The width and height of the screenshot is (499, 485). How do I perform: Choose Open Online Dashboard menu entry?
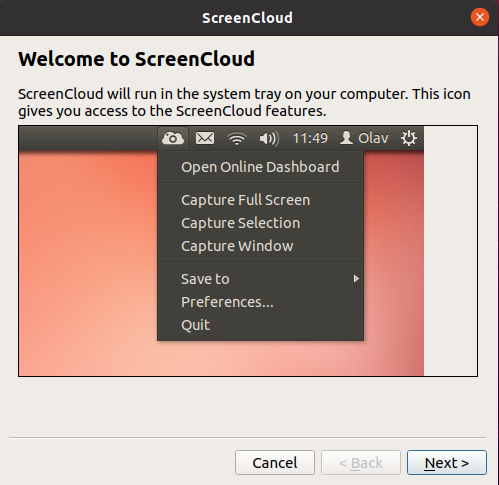click(x=260, y=167)
